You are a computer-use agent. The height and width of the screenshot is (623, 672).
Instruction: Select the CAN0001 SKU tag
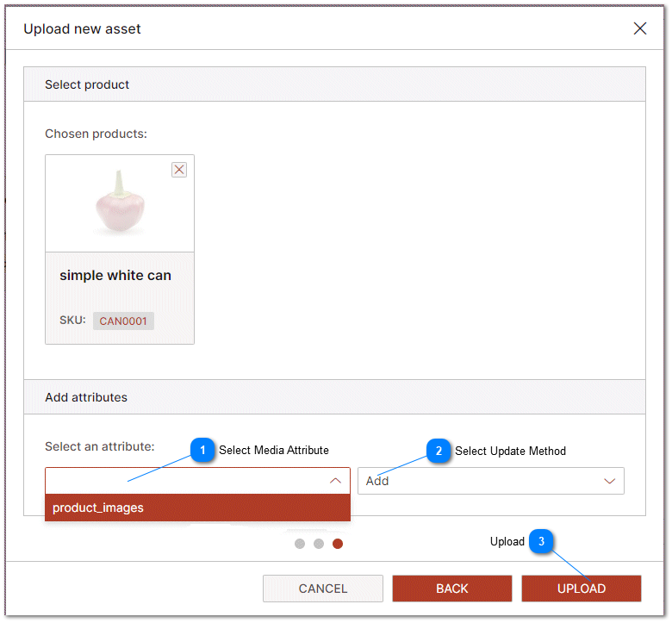click(x=123, y=321)
